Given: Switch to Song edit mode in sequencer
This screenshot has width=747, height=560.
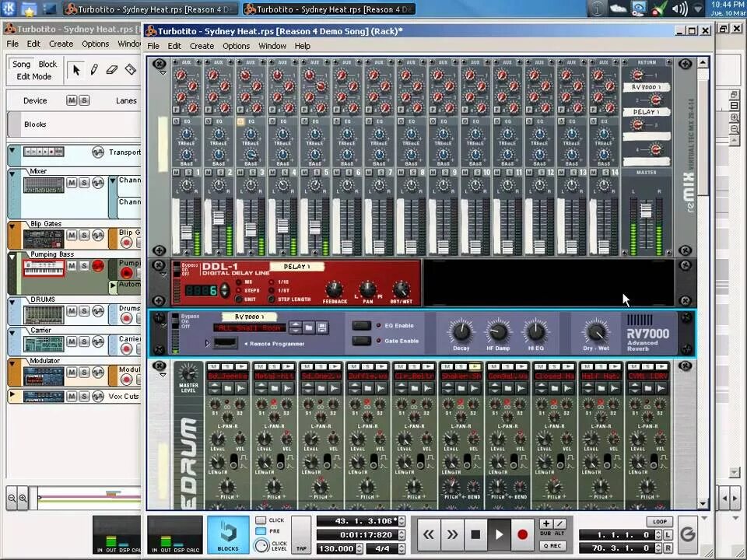Looking at the screenshot, I should tap(21, 65).
